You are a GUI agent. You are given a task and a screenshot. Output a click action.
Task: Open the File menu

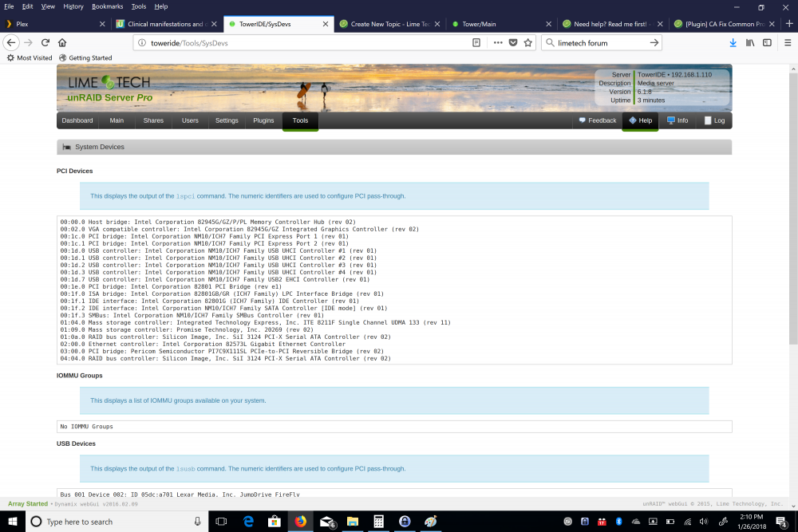coord(9,6)
